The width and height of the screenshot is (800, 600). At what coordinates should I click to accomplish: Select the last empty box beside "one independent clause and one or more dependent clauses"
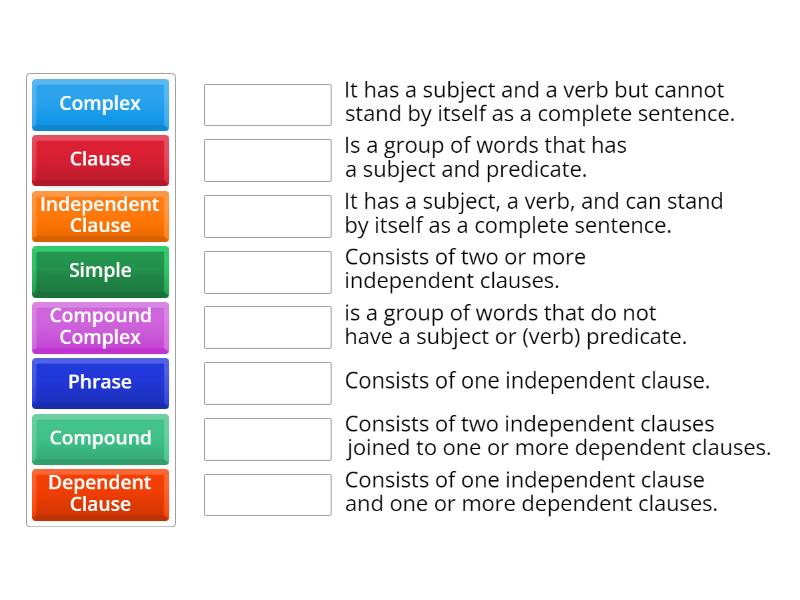coord(267,494)
